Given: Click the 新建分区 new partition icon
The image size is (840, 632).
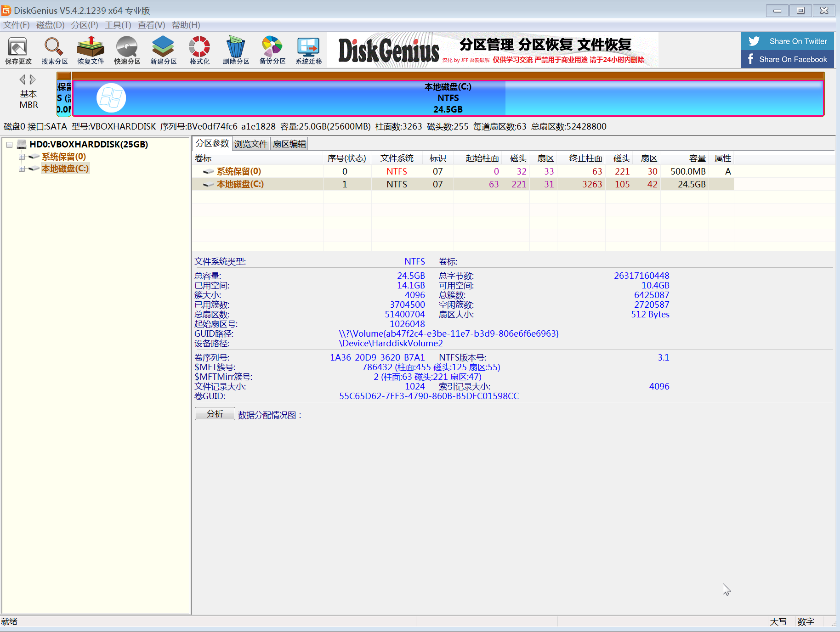Looking at the screenshot, I should pos(163,51).
